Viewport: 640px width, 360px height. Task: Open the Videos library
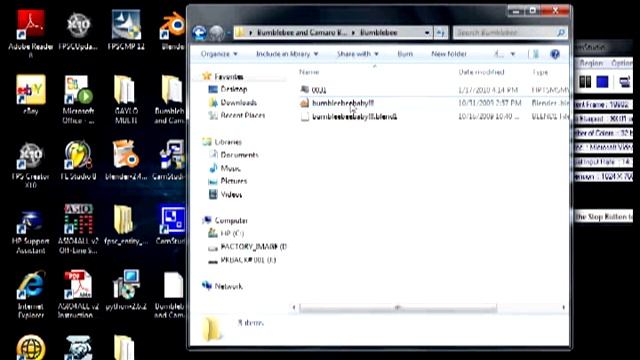pyautogui.click(x=231, y=195)
